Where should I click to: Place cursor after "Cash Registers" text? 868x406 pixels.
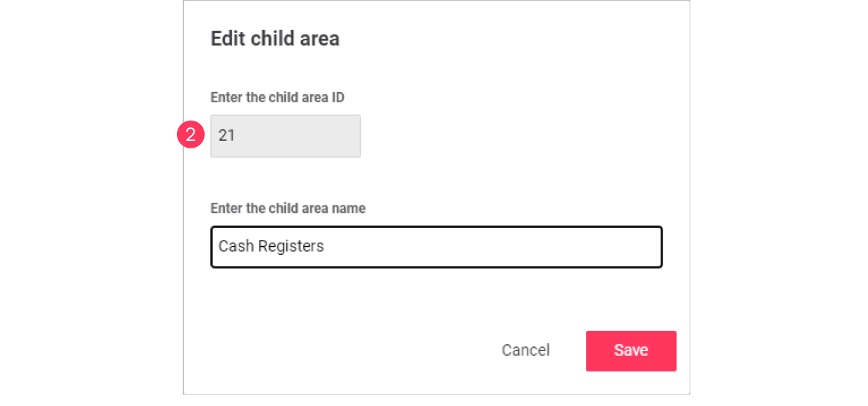[326, 246]
